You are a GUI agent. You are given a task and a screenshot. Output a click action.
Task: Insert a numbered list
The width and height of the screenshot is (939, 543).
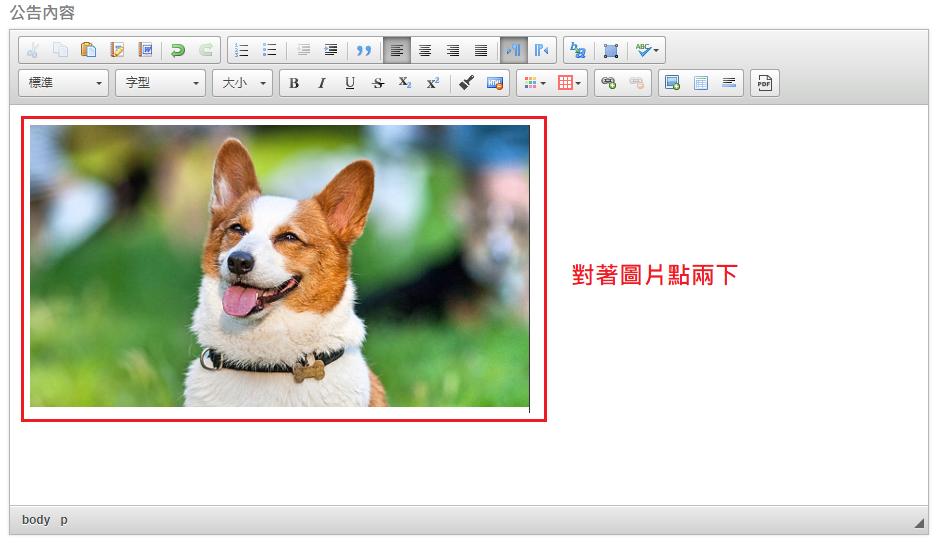click(x=241, y=50)
